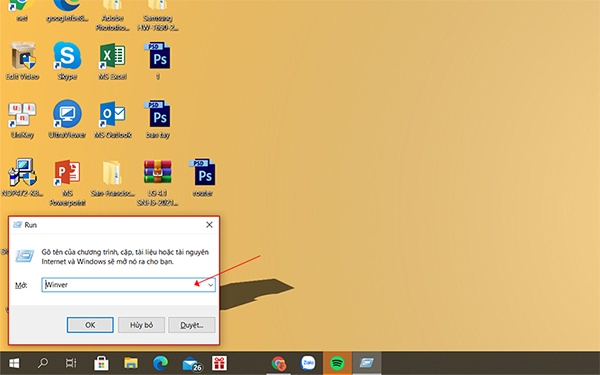Screen dimensions: 600x375
Task: Open Microsoft Edge in the taskbar
Action: [160, 363]
